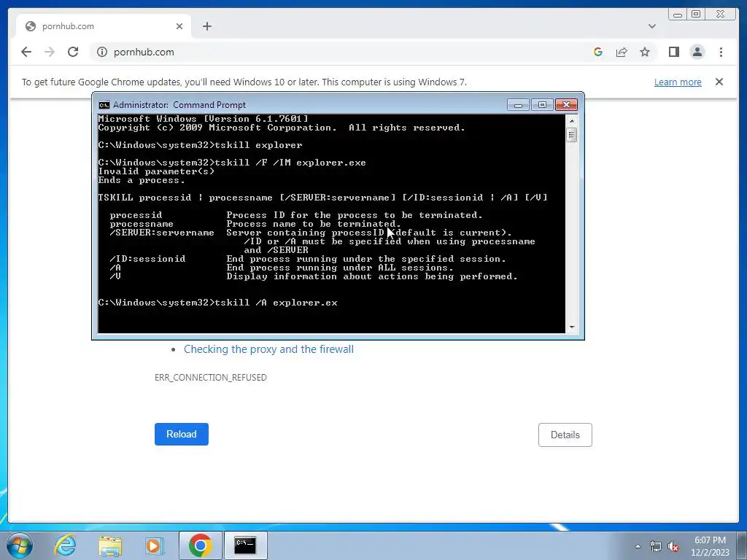Open Chrome side panel icon
The height and width of the screenshot is (560, 747).
click(x=673, y=52)
